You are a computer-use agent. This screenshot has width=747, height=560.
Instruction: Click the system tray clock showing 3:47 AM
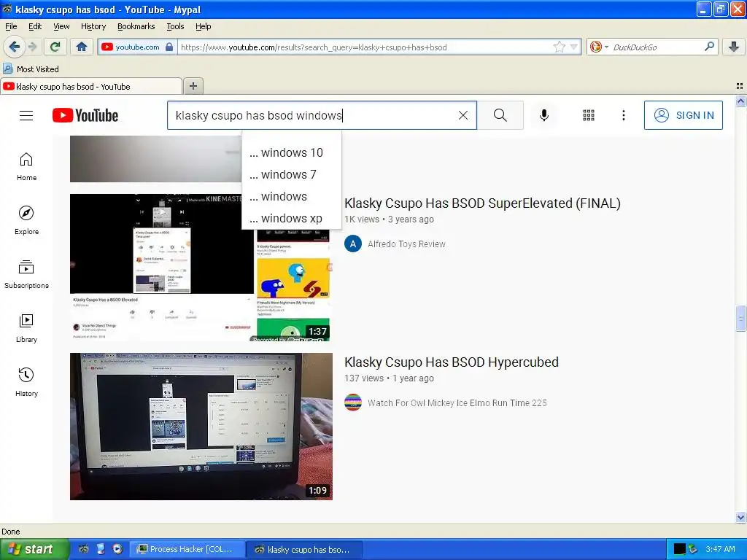[720, 549]
